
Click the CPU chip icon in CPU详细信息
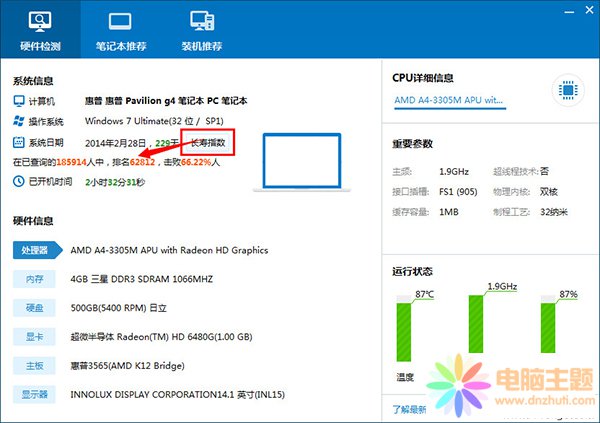tap(566, 91)
